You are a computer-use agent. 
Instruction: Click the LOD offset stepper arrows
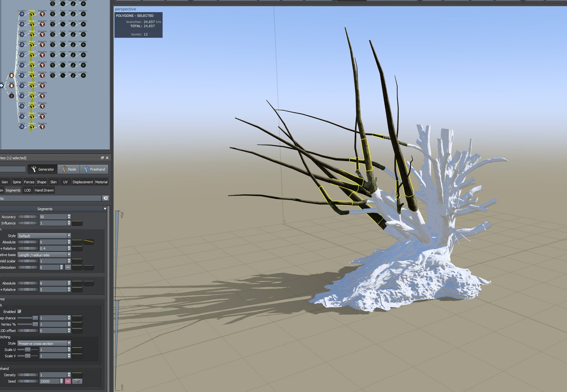69,331
